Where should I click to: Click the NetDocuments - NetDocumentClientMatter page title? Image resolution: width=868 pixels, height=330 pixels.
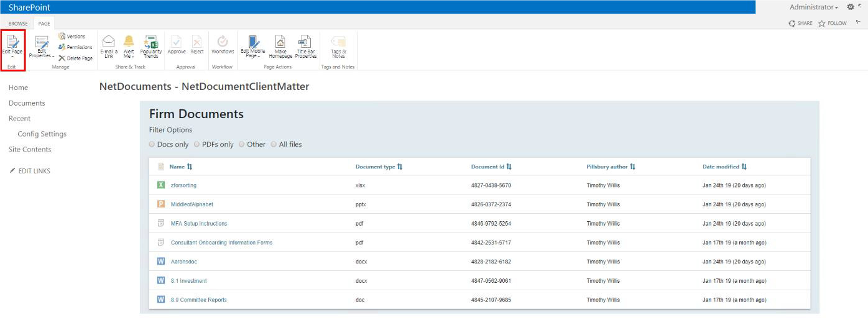click(204, 86)
